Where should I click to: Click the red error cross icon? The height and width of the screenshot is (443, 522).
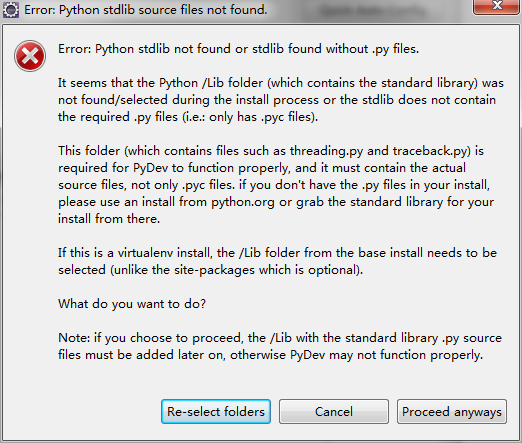30,56
